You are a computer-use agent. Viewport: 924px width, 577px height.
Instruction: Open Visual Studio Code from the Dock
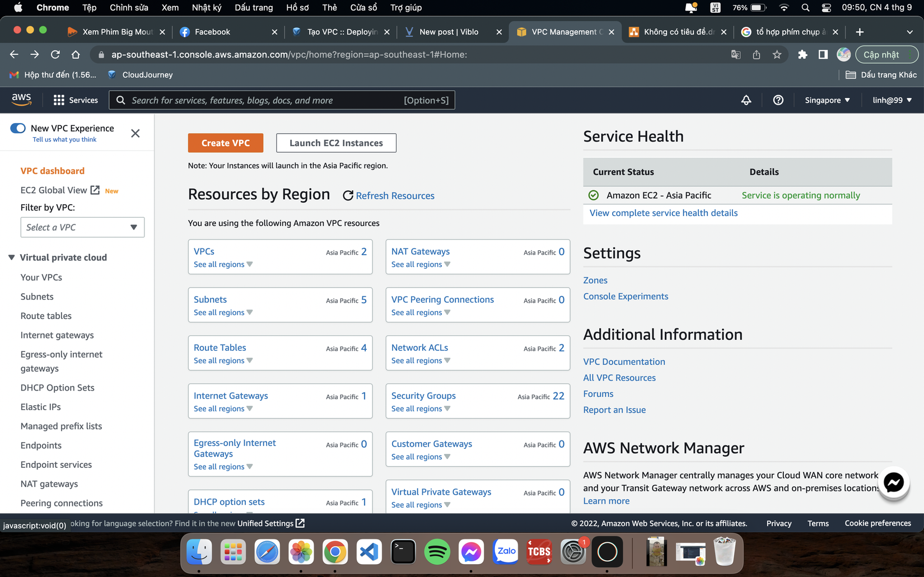369,552
